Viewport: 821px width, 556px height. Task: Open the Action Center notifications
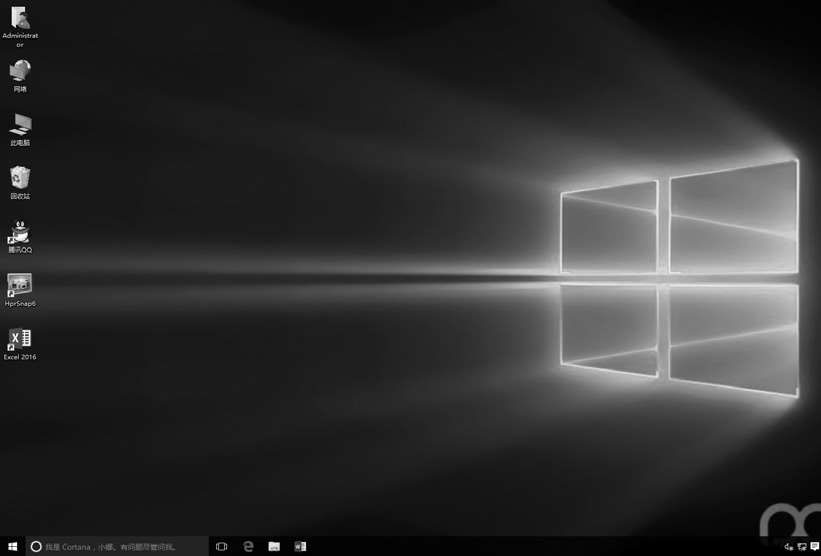[815, 547]
